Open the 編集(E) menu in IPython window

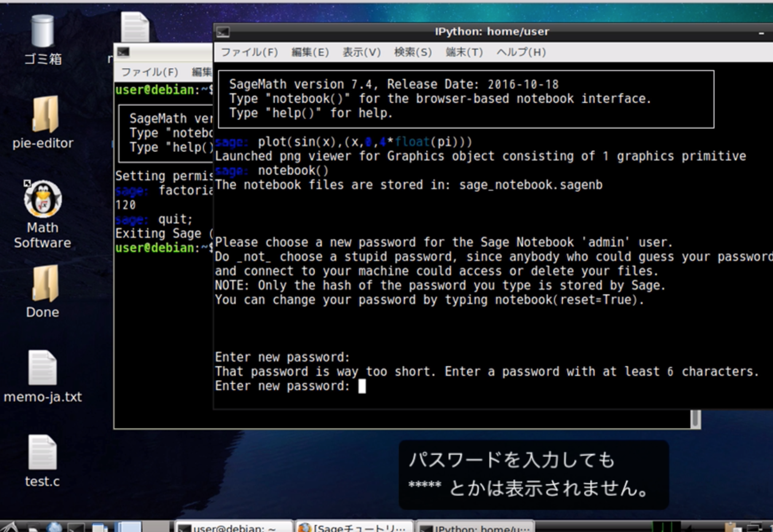(310, 52)
